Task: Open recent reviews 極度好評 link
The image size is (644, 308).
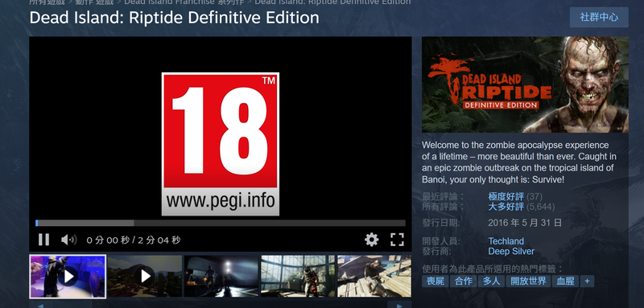Action: click(x=506, y=196)
